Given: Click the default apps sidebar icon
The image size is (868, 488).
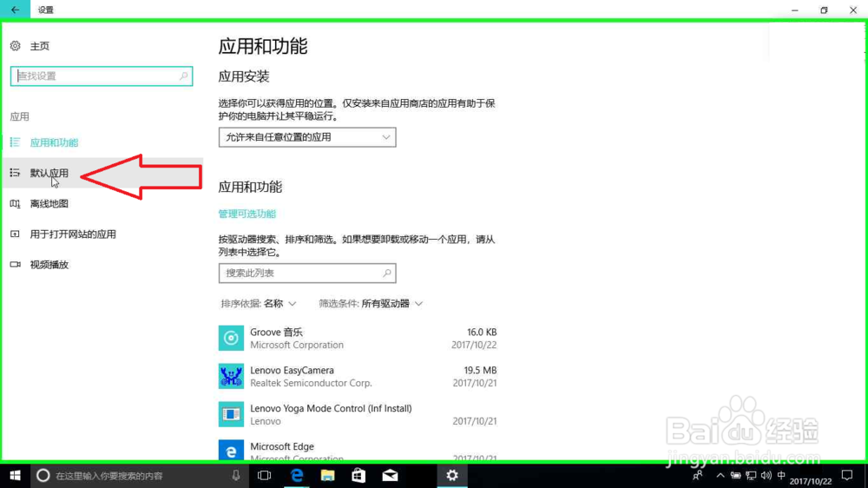Looking at the screenshot, I should click(x=15, y=173).
